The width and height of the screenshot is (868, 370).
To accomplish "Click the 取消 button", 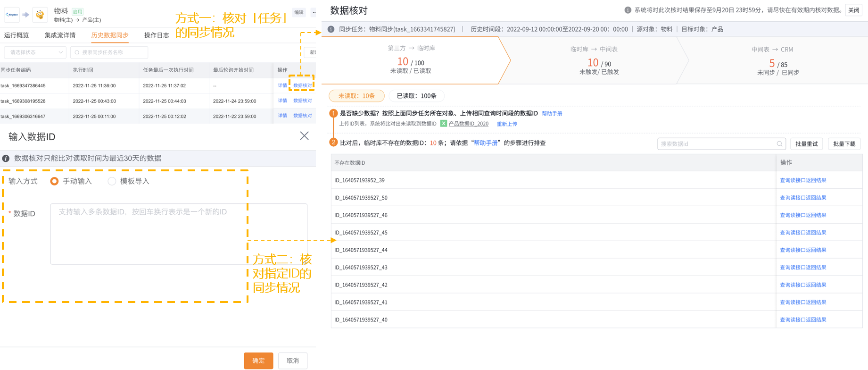I will (x=293, y=361).
